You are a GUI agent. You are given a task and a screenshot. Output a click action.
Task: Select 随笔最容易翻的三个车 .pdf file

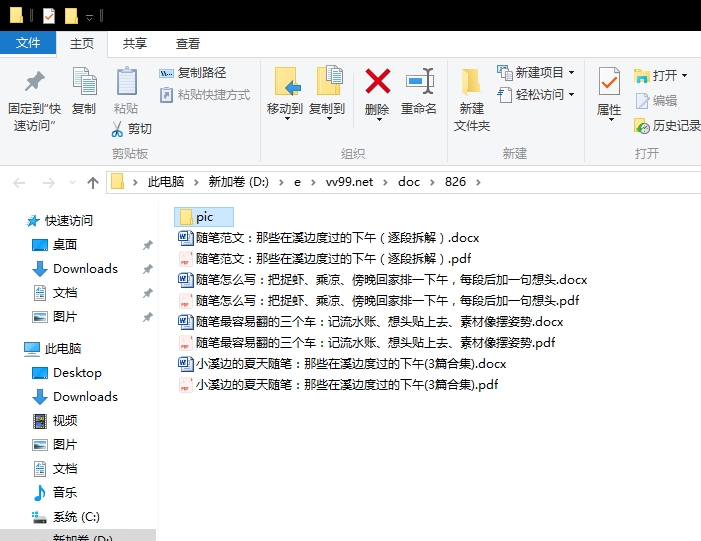tap(367, 343)
